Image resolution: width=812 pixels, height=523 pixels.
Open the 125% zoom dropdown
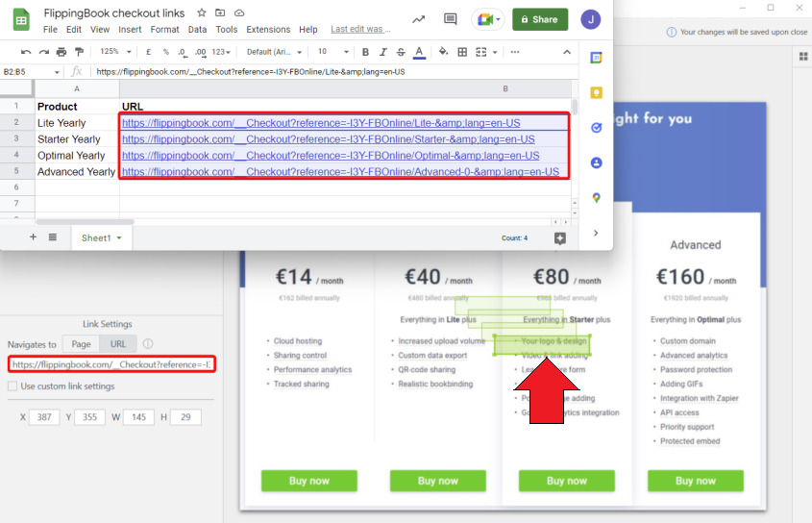point(115,52)
